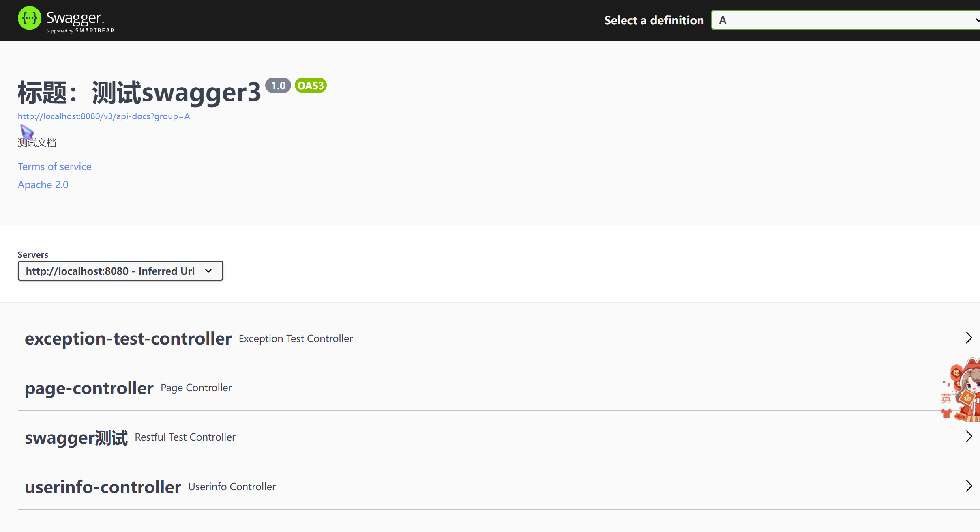Select the swagger测试 tag title

pyautogui.click(x=76, y=437)
